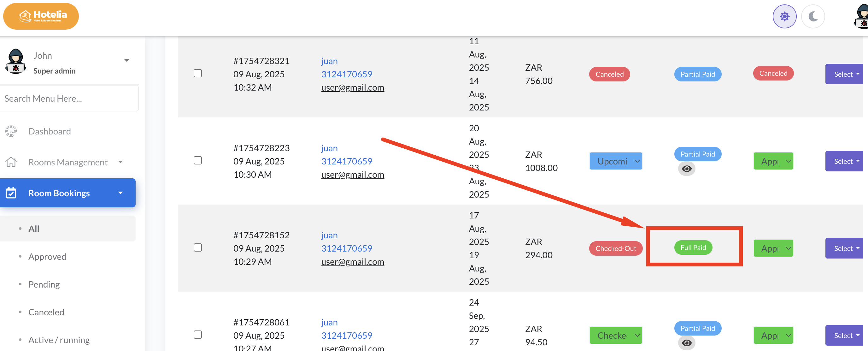This screenshot has height=351, width=868.
Task: Show Pending bookings
Action: (44, 284)
